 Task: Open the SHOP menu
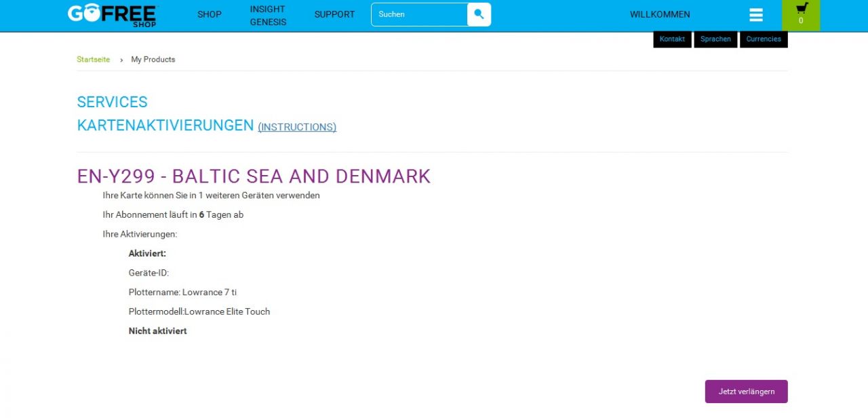pos(209,14)
